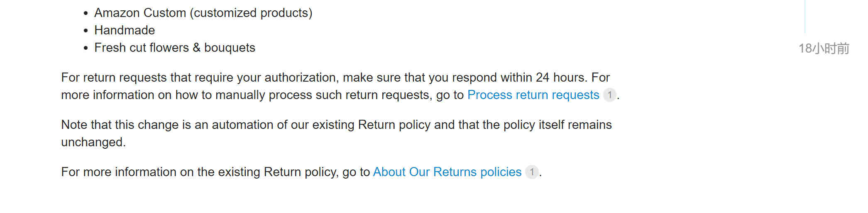Click the timeline scroll line above timestamp

coord(805,17)
